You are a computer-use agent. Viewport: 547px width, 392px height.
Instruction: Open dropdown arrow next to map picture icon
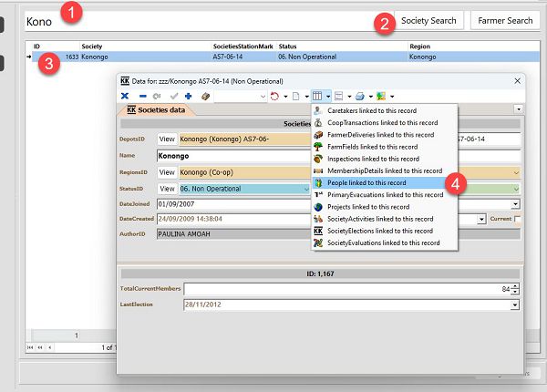[x=392, y=97]
